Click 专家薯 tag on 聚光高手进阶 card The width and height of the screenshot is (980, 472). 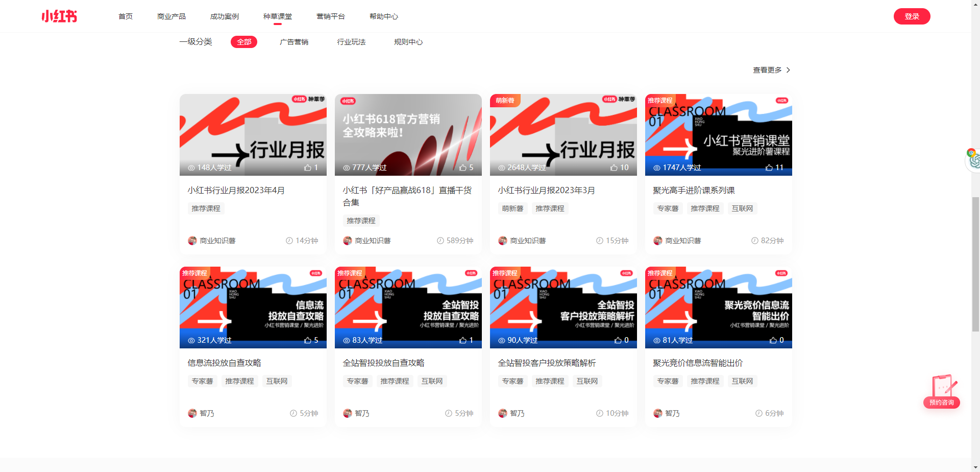tap(668, 208)
